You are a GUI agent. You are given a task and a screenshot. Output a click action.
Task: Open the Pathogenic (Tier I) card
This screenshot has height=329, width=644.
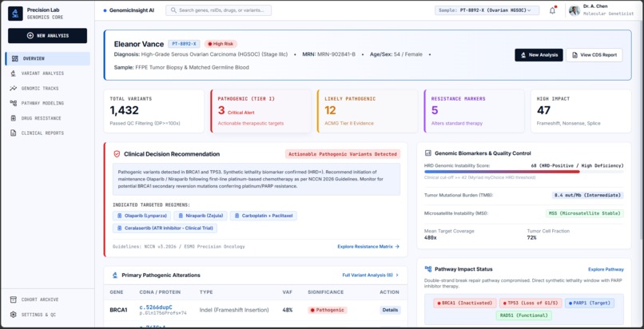pos(260,111)
